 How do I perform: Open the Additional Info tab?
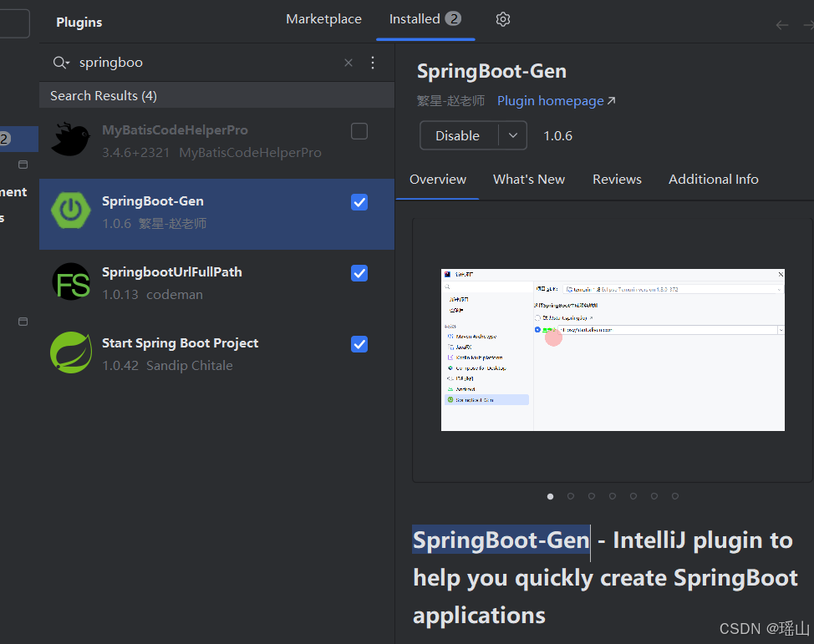click(x=713, y=180)
